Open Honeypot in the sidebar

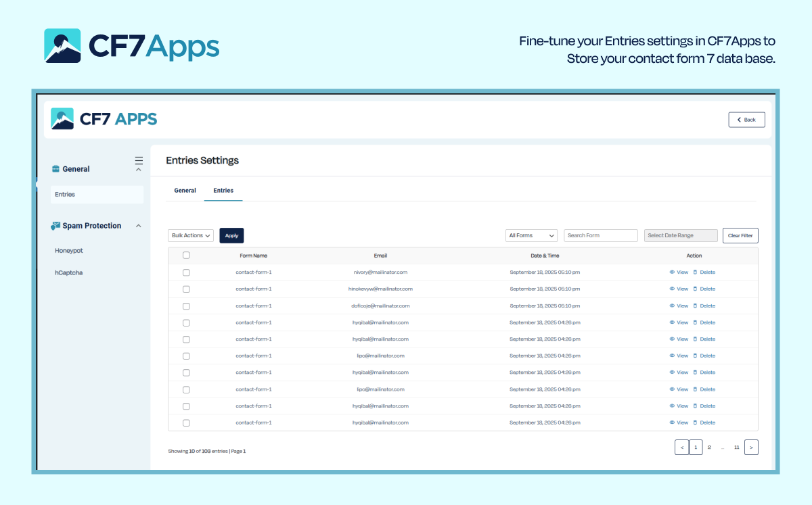tap(69, 251)
